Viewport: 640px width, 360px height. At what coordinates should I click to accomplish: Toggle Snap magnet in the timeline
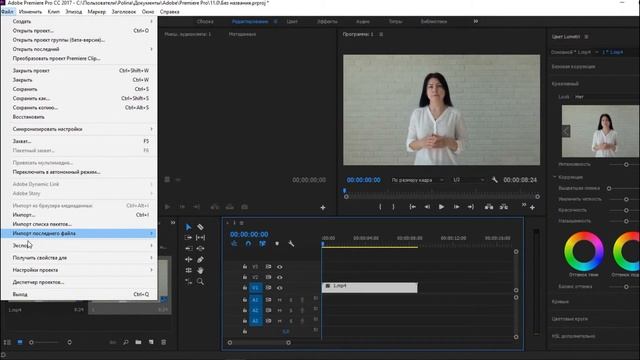248,244
